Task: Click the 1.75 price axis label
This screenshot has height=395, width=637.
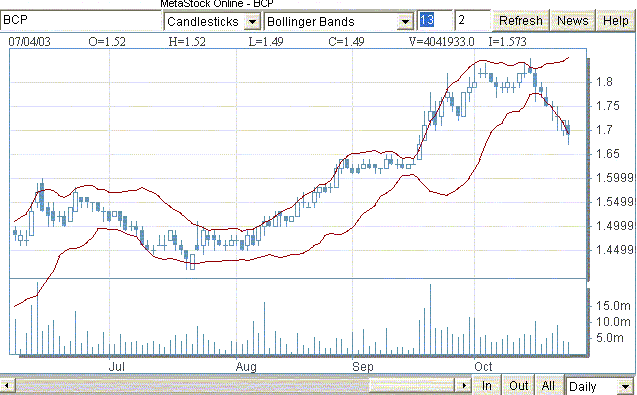Action: [608, 106]
